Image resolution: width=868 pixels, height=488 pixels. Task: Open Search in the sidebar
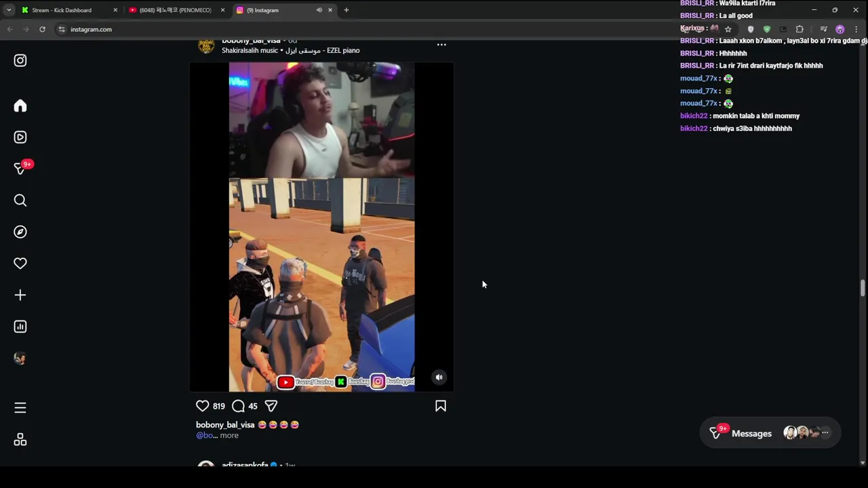(20, 200)
